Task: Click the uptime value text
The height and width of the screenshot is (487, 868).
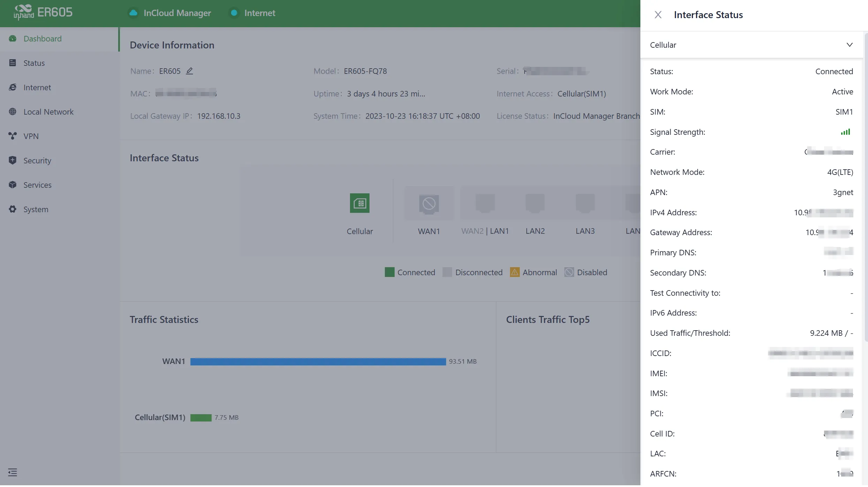Action: coord(386,94)
